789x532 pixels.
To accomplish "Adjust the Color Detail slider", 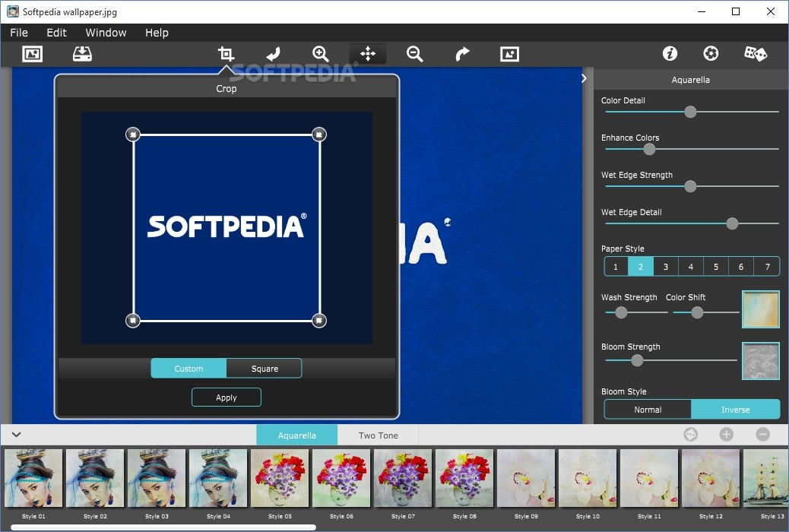I will [x=690, y=112].
